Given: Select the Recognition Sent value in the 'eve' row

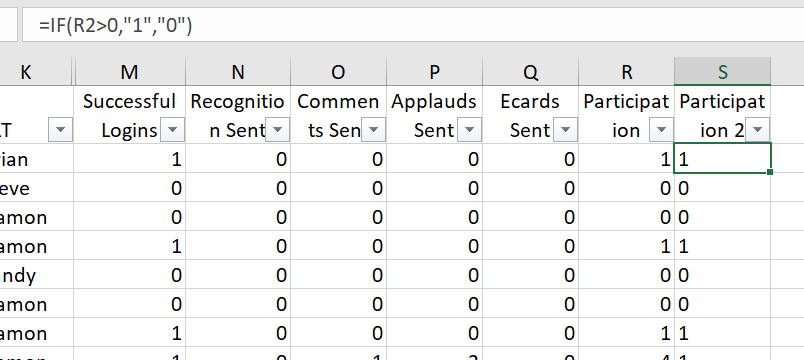Looking at the screenshot, I should (x=237, y=188).
